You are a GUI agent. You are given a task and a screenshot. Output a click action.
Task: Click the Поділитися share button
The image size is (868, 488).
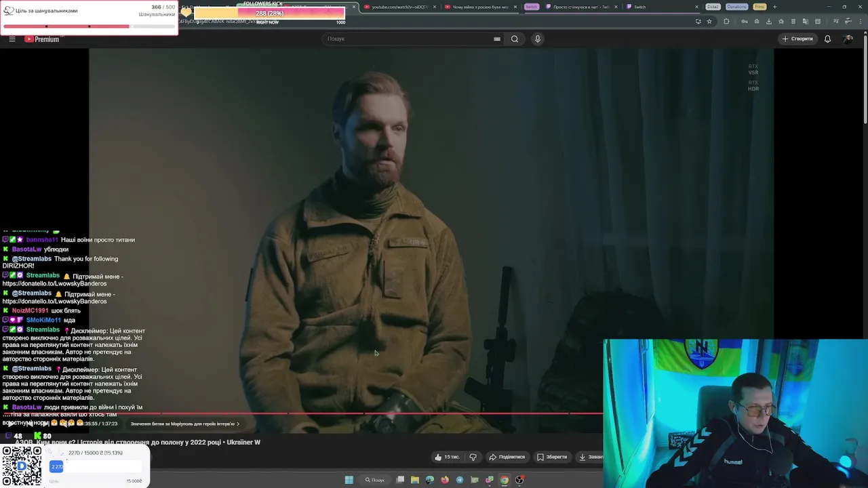[x=507, y=457]
